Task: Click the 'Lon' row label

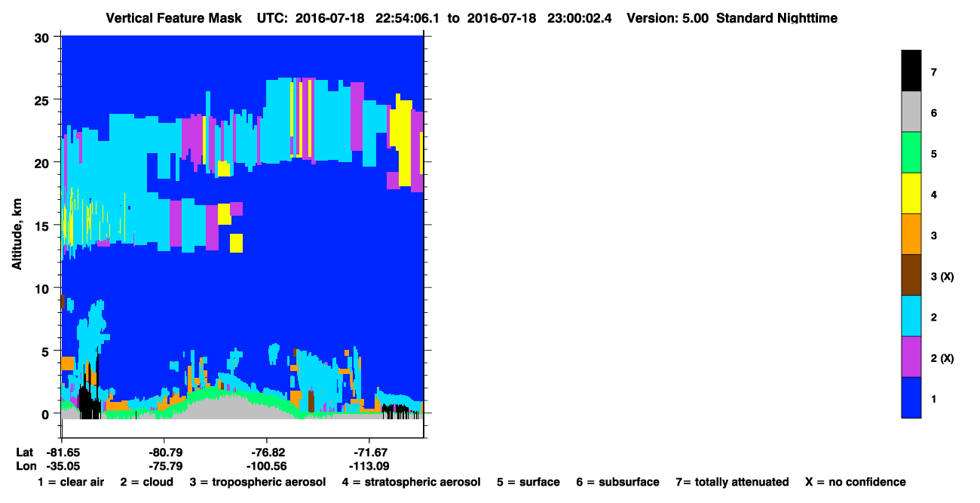Action: tap(26, 465)
